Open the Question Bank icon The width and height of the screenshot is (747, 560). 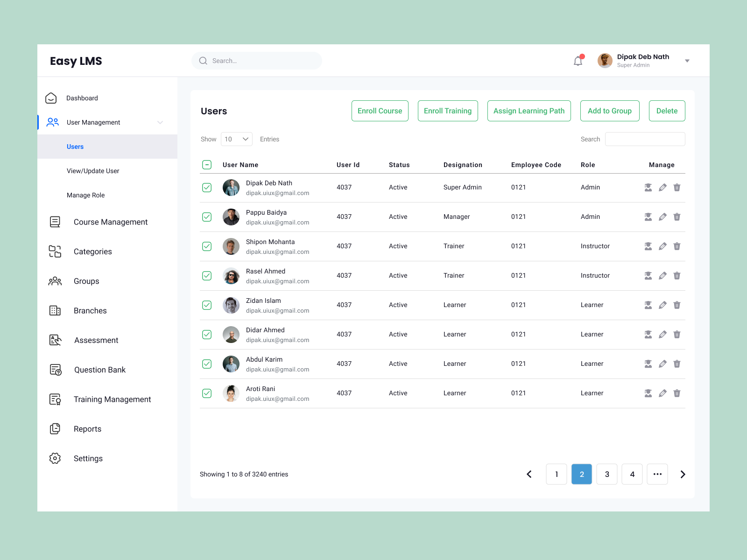(55, 370)
